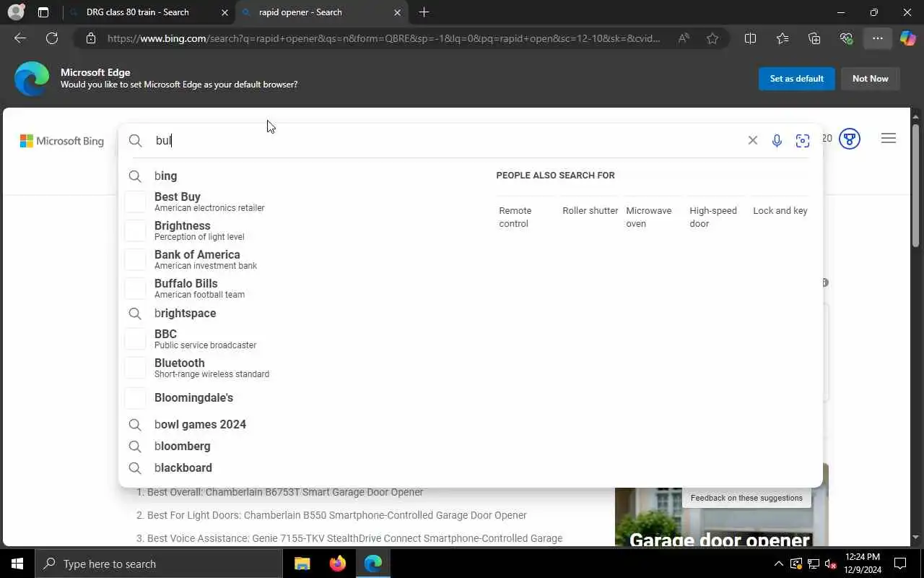Open Edge Settings and more menu
924x578 pixels.
coord(877,38)
